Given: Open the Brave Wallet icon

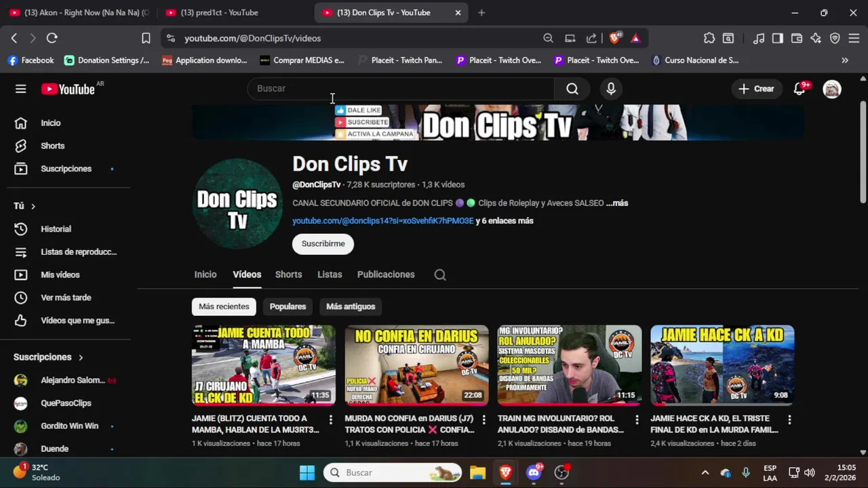Looking at the screenshot, I should click(797, 39).
